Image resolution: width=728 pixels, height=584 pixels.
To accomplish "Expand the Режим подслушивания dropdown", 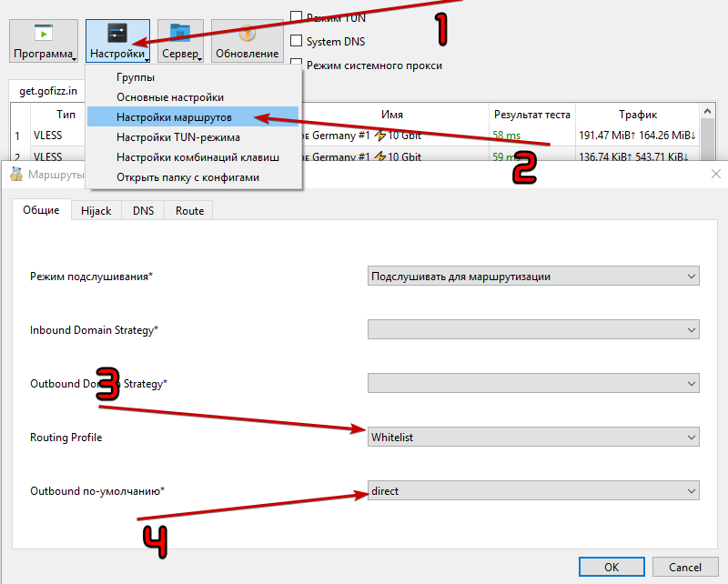I will [533, 276].
